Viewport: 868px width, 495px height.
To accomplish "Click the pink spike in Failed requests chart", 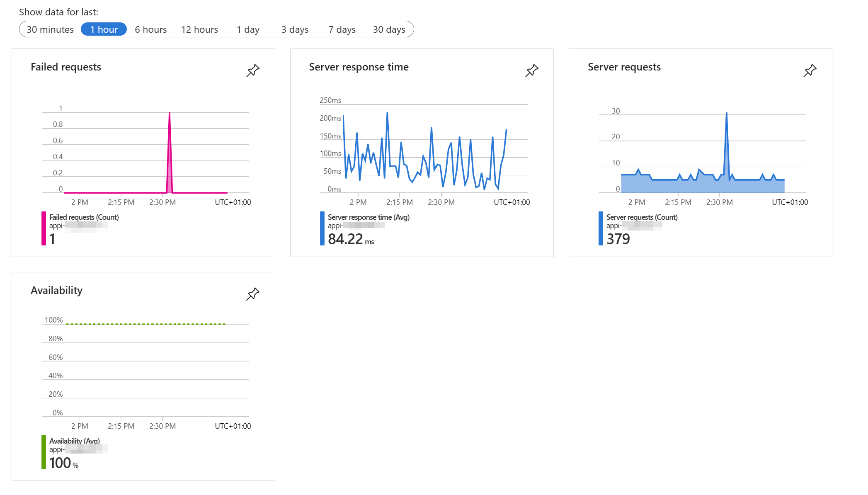I will tap(170, 153).
